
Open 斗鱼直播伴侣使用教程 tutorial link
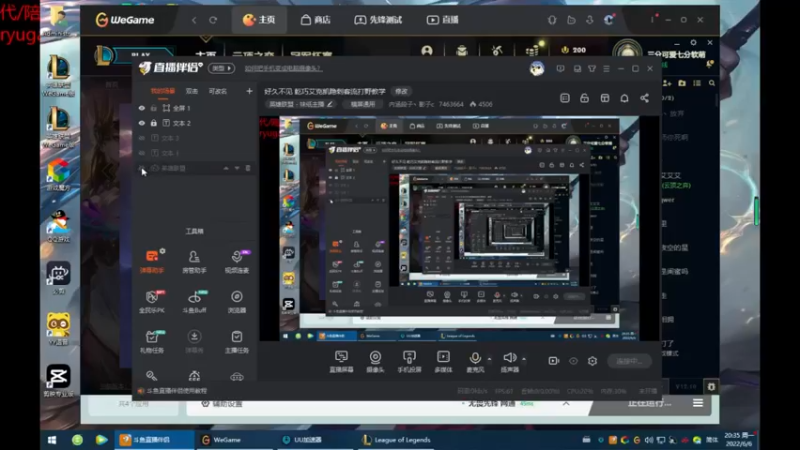pos(177,391)
